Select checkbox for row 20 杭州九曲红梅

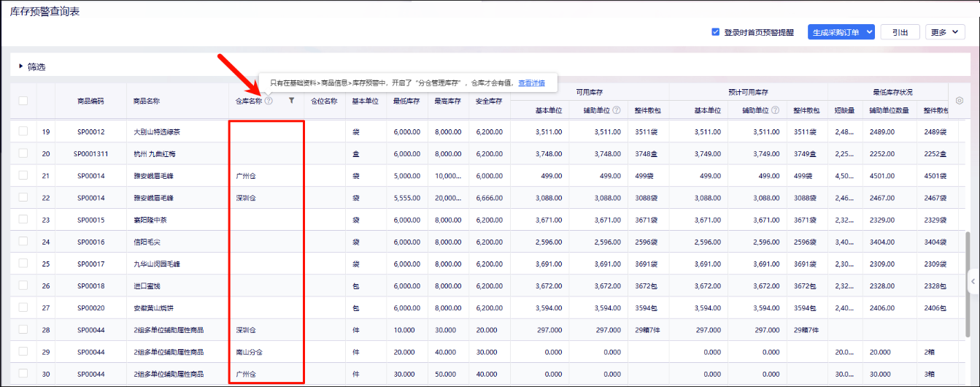tap(23, 153)
